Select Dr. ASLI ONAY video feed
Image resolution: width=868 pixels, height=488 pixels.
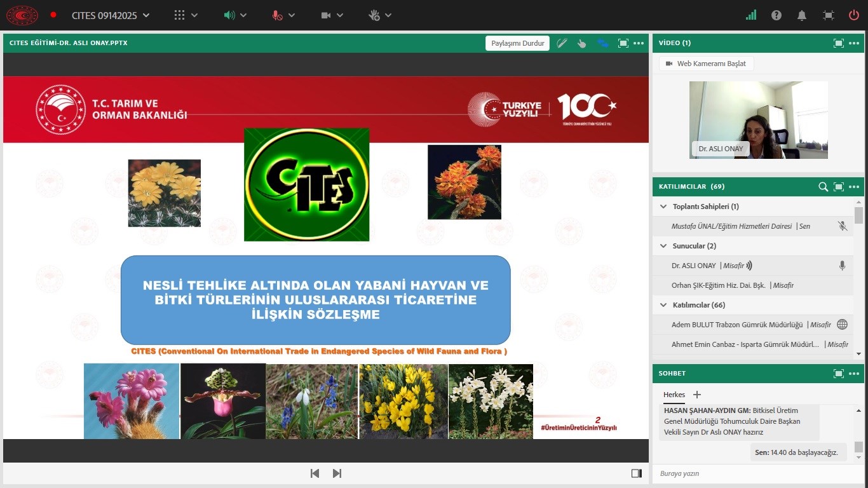tap(759, 120)
